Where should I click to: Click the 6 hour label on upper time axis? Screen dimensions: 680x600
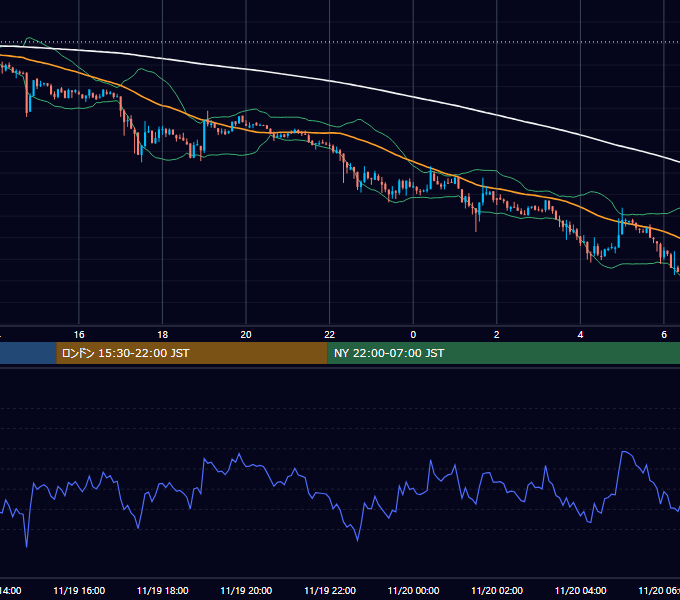[664, 335]
